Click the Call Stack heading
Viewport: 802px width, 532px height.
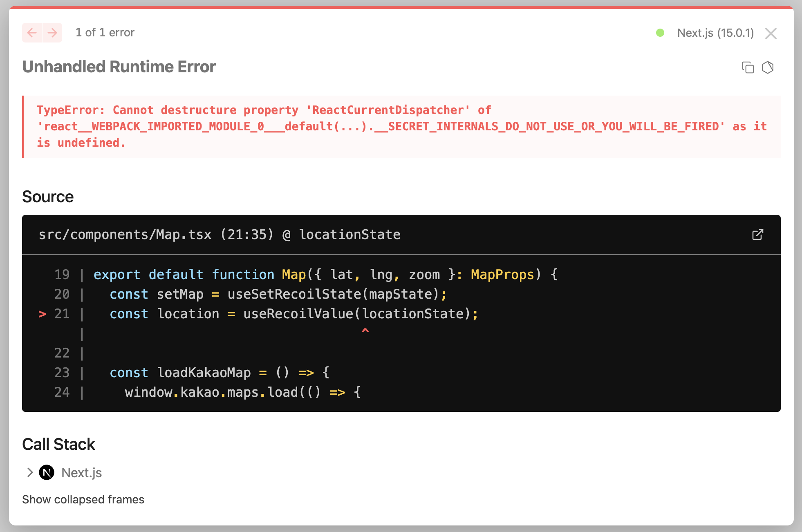pos(58,444)
